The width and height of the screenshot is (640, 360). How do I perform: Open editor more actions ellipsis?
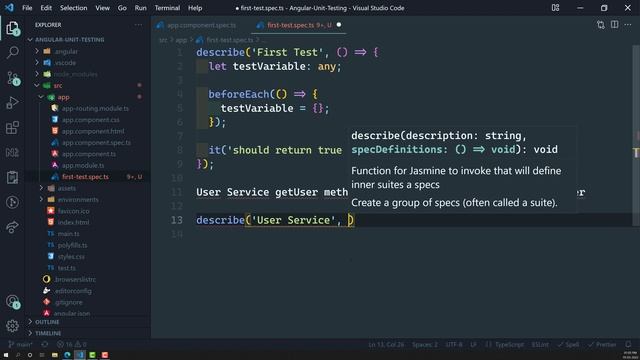628,25
